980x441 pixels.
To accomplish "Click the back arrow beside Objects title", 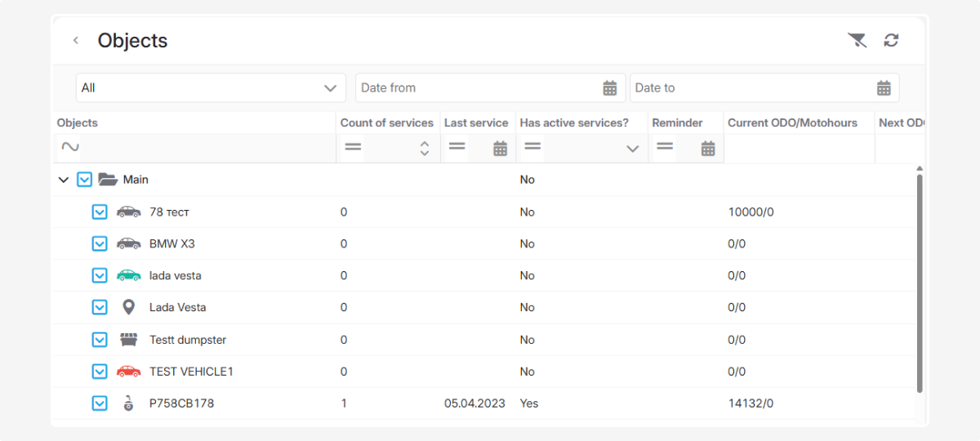I will tap(75, 40).
